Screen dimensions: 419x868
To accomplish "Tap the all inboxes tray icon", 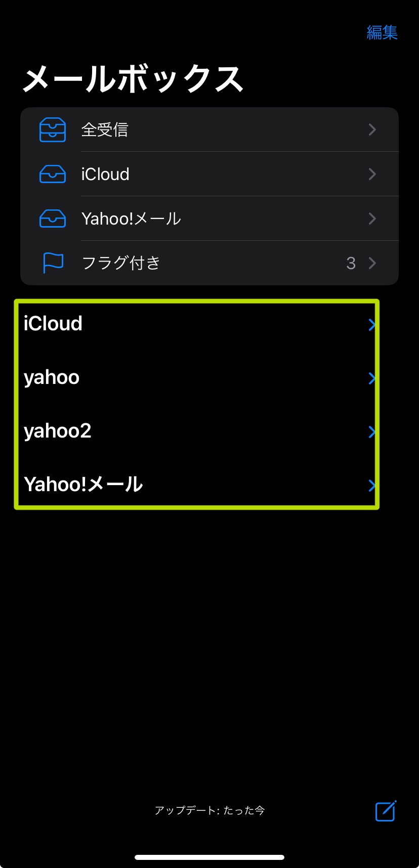I will tap(53, 130).
